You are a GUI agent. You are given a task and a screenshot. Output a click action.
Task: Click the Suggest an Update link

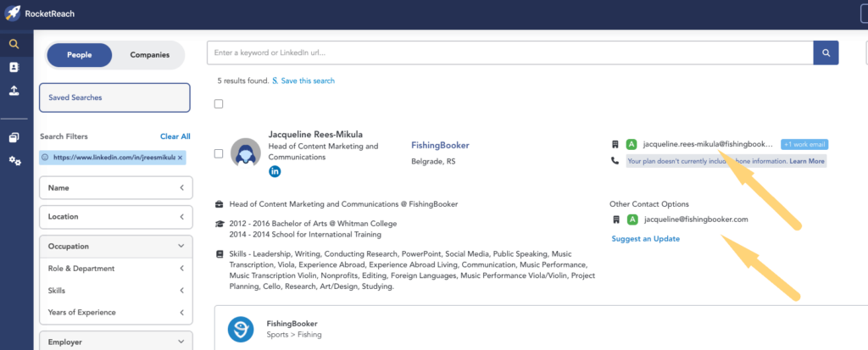[x=645, y=239]
